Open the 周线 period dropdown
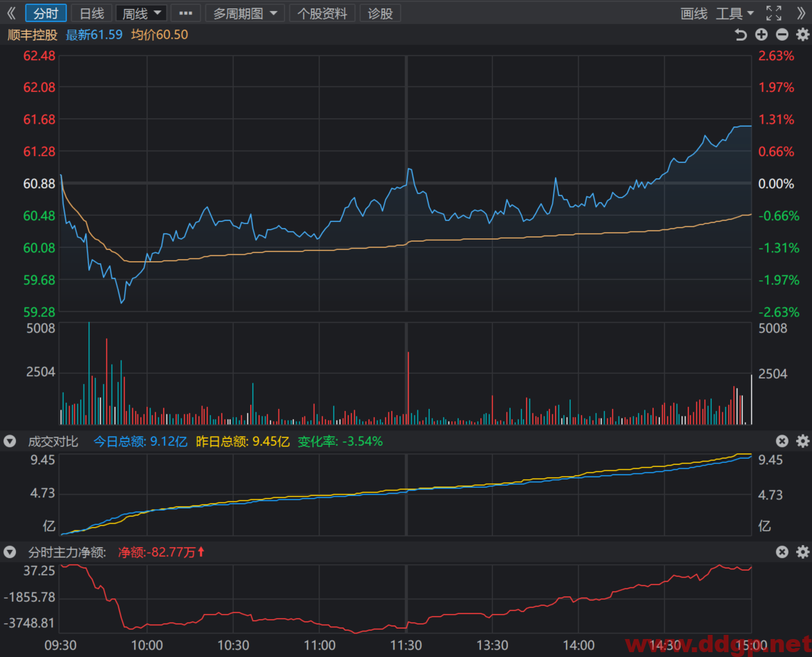 (x=141, y=13)
